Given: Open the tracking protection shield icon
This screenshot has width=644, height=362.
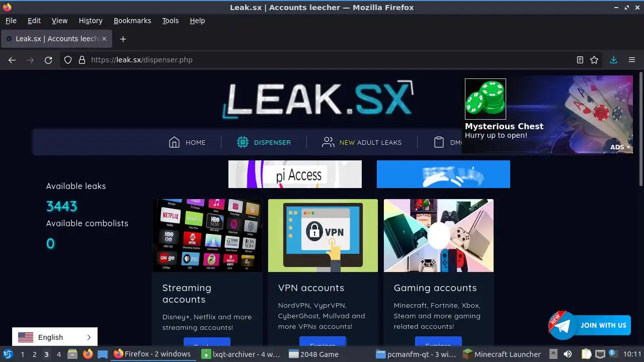Looking at the screenshot, I should pyautogui.click(x=68, y=60).
